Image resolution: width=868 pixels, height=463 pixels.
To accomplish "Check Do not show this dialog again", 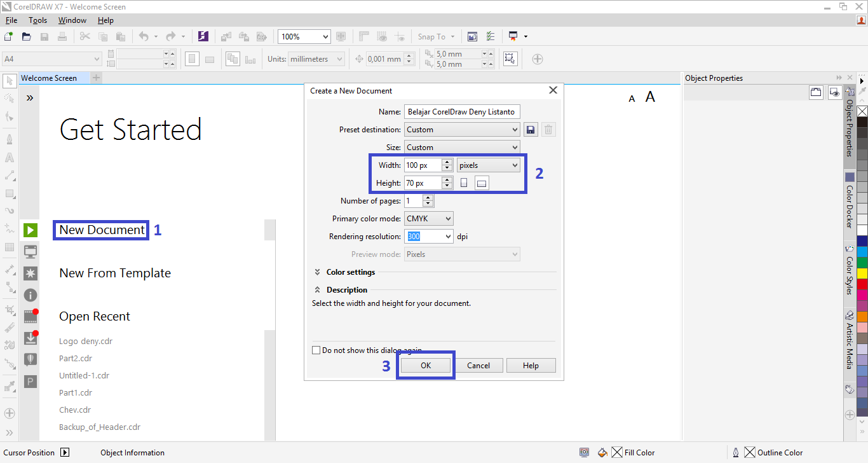I will (316, 350).
